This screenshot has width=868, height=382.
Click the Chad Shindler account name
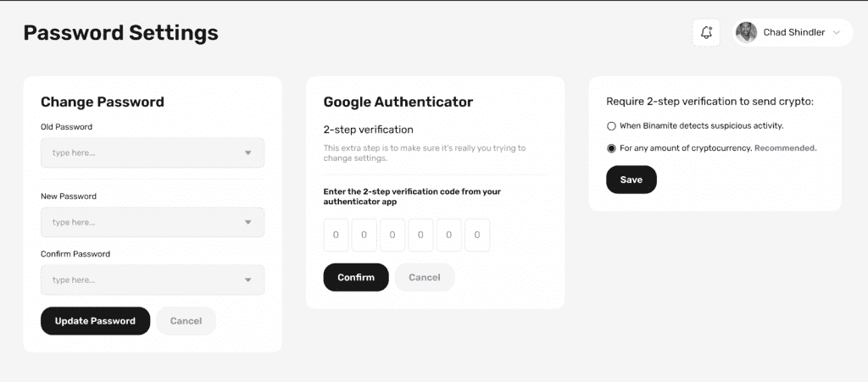793,33
